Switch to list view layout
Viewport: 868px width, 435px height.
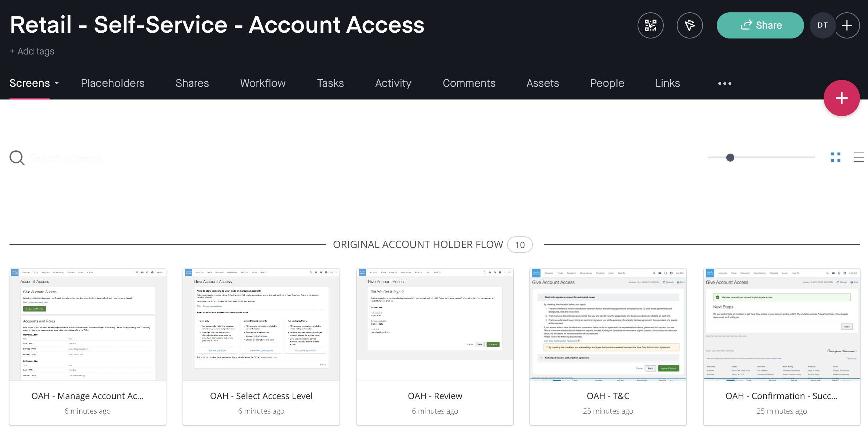click(x=859, y=157)
